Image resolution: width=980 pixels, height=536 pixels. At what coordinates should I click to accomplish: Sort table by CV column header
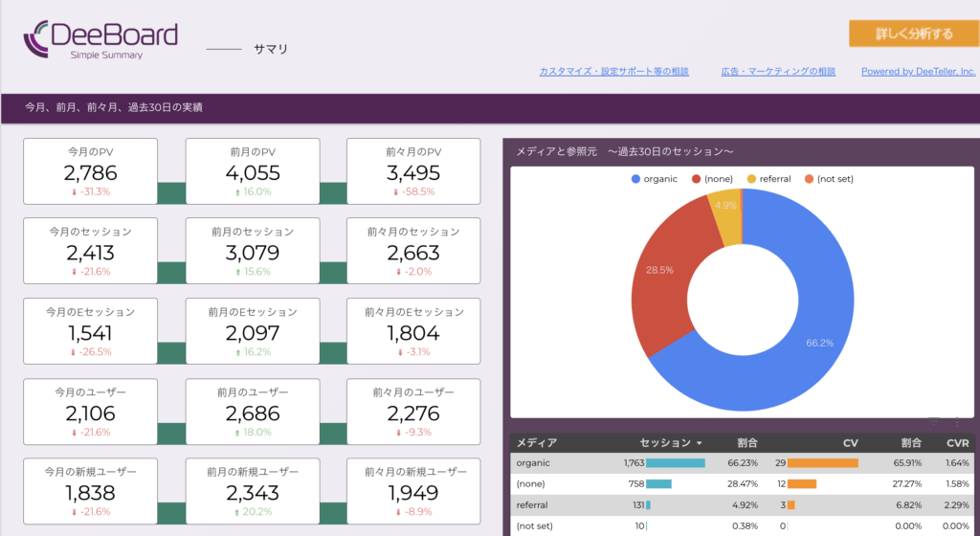tap(850, 443)
